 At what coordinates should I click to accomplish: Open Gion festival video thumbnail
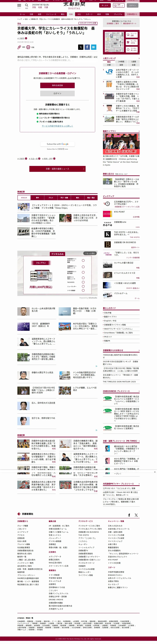(x=121, y=144)
